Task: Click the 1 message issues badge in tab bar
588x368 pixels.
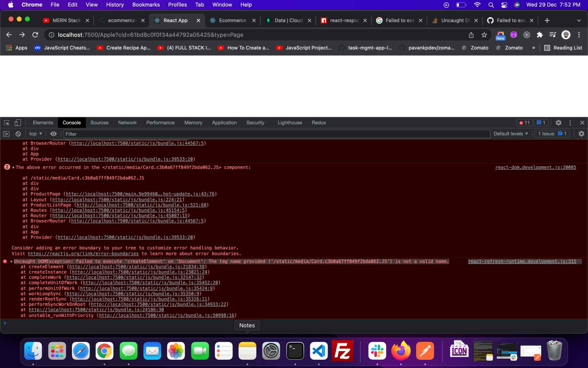Action: [x=541, y=123]
